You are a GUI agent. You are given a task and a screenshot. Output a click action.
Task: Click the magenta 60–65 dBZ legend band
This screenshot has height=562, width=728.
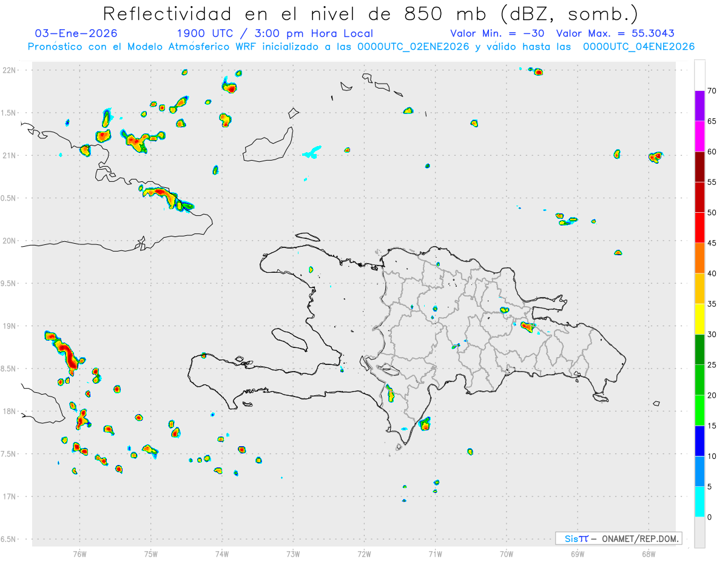[700, 136]
